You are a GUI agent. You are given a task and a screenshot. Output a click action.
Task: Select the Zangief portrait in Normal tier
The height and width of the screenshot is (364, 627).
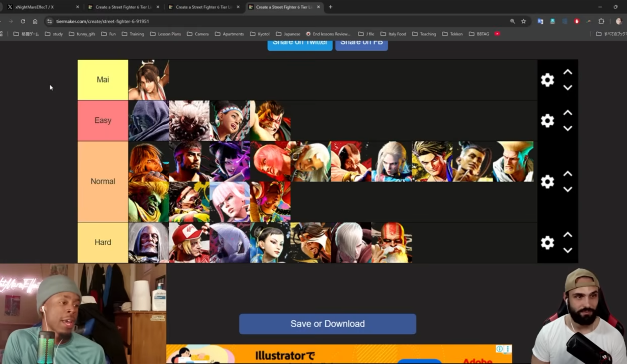351,161
